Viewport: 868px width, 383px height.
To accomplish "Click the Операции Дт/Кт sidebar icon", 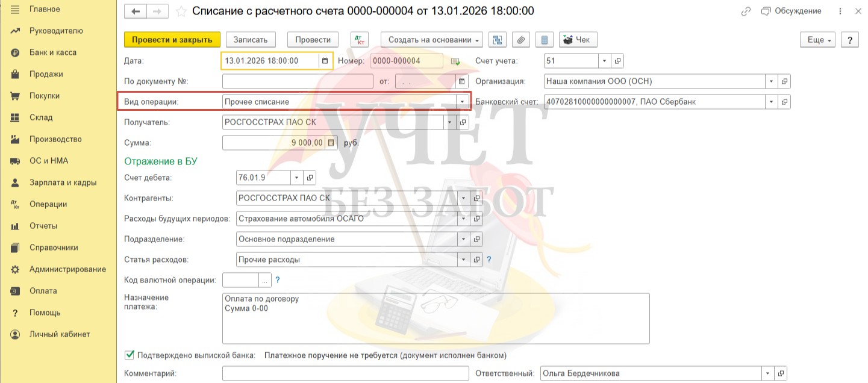I will click(15, 204).
